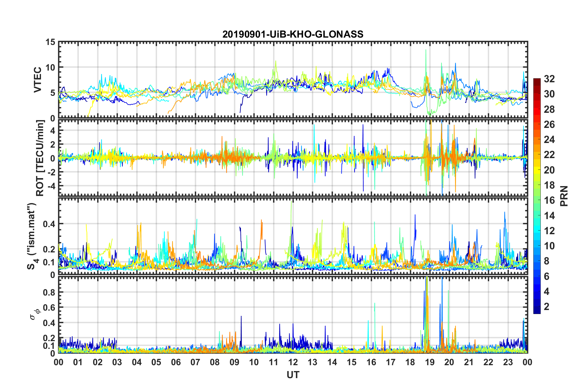Click the UT axis tick 18
This screenshot has width=586, height=392.
(x=410, y=362)
